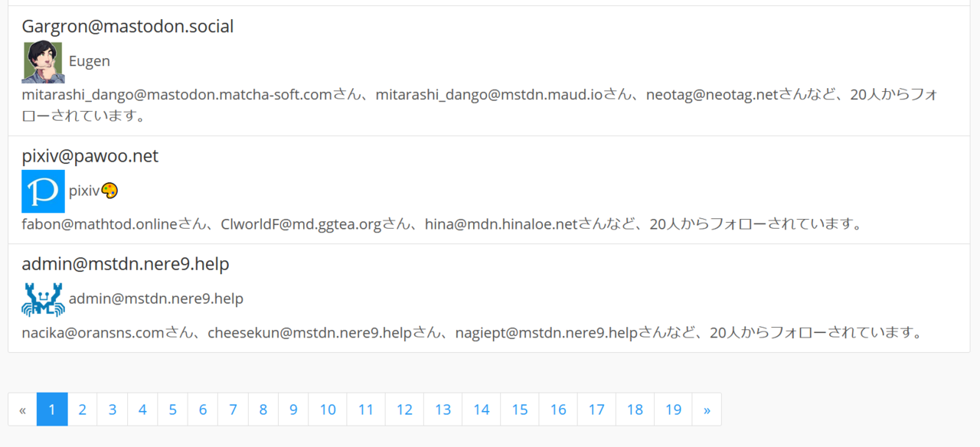Click the Eugen display name
Screen dimensions: 980x447
click(90, 61)
